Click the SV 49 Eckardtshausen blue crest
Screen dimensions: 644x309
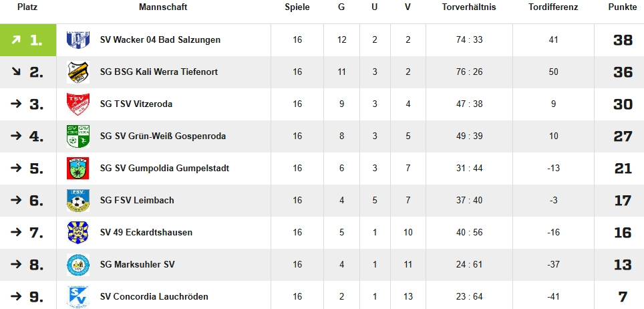(x=78, y=233)
